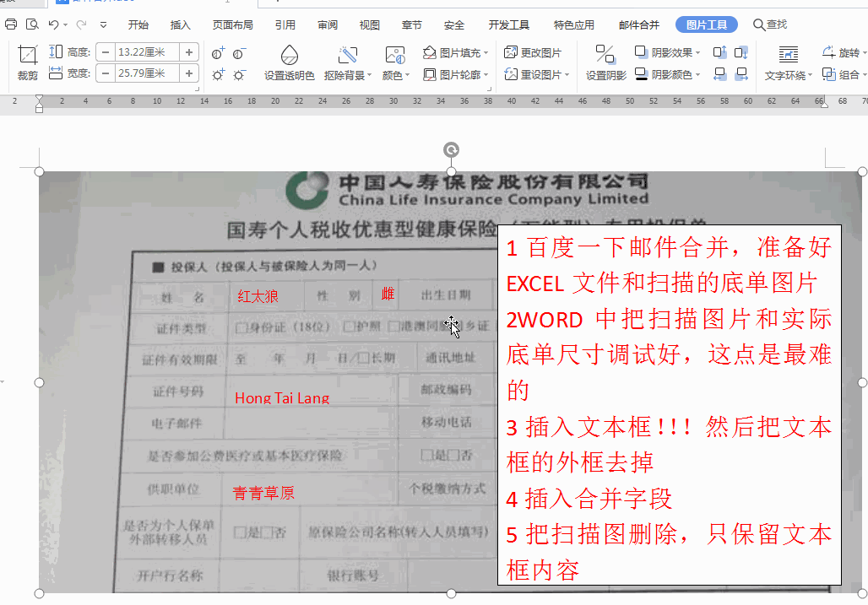Click the 查找 search icon
The width and height of the screenshot is (868, 605).
(x=770, y=24)
